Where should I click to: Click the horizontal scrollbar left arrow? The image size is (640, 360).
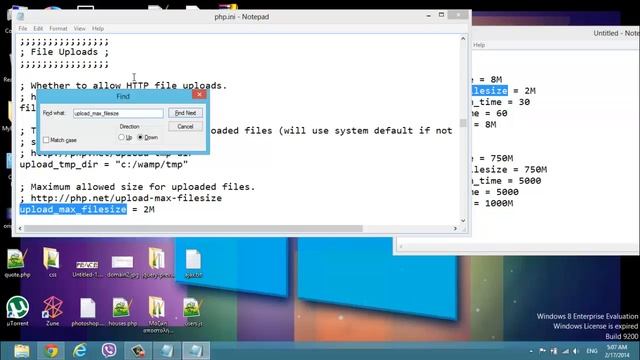tap(20, 229)
